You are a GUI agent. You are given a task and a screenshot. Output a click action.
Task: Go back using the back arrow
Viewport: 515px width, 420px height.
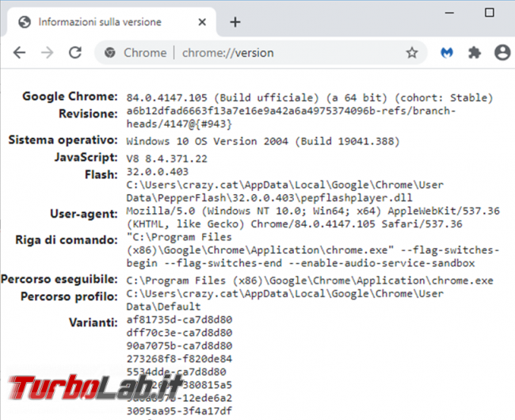click(x=19, y=52)
